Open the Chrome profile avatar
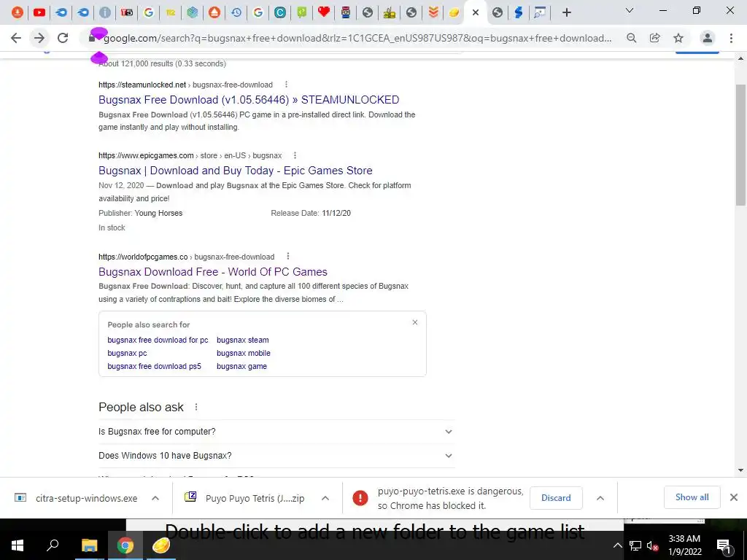747x560 pixels. [x=708, y=38]
